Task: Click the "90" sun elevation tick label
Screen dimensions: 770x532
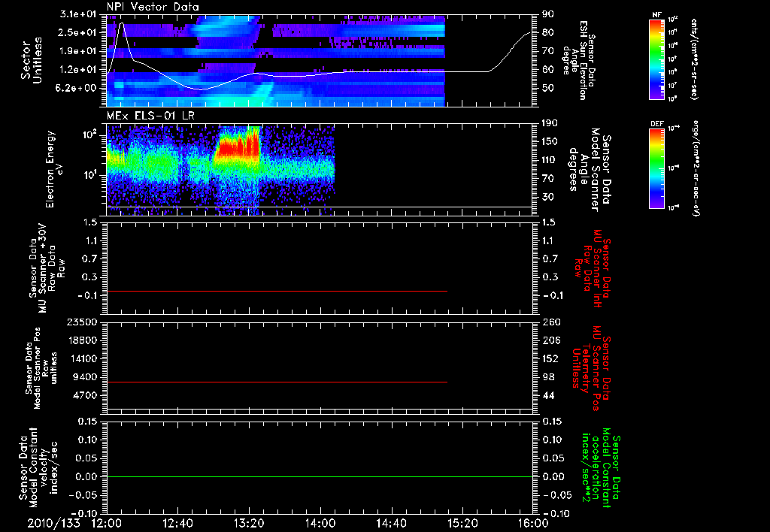Action: [x=548, y=14]
